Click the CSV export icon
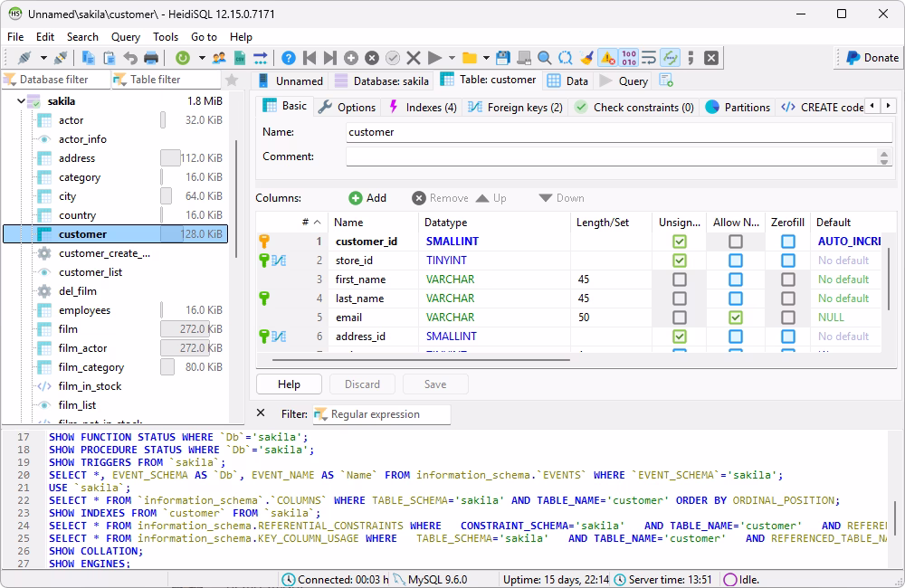Image resolution: width=905 pixels, height=588 pixels. click(x=240, y=58)
